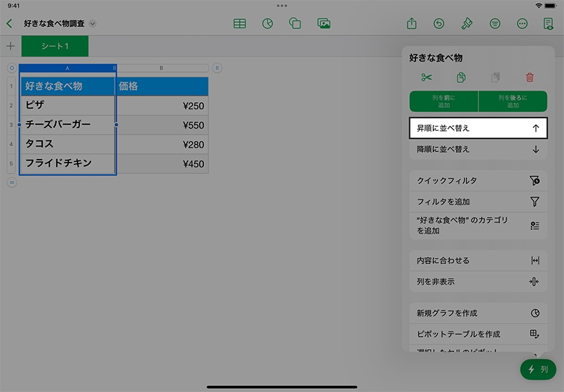Open the chart insert icon

pyautogui.click(x=267, y=24)
